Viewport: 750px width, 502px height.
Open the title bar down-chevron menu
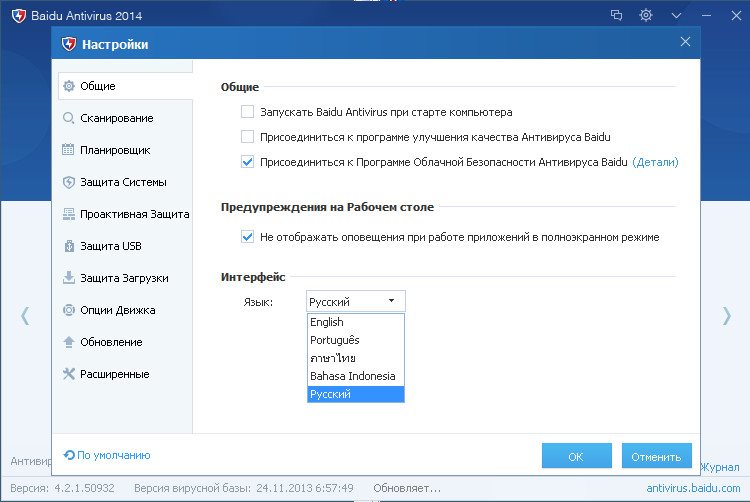point(676,16)
